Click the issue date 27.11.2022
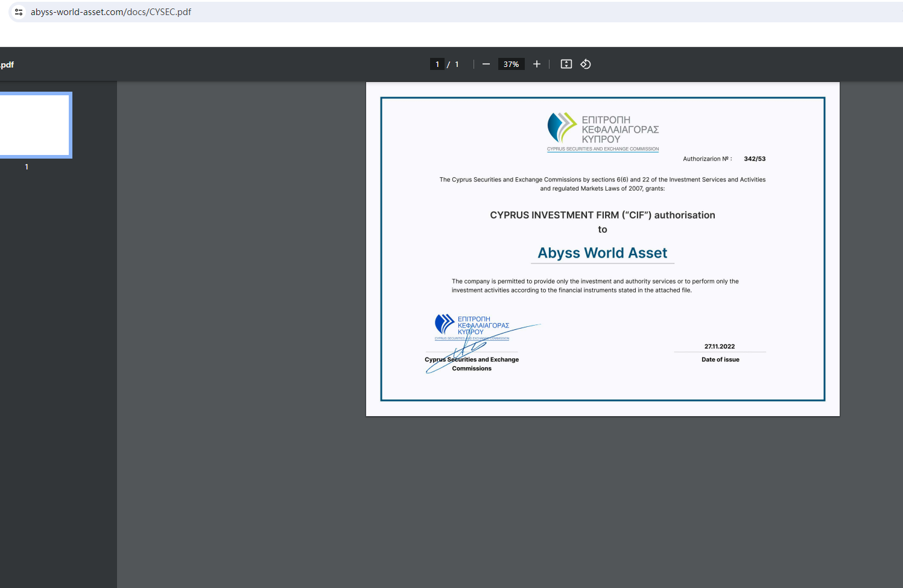This screenshot has width=903, height=588. 719,347
